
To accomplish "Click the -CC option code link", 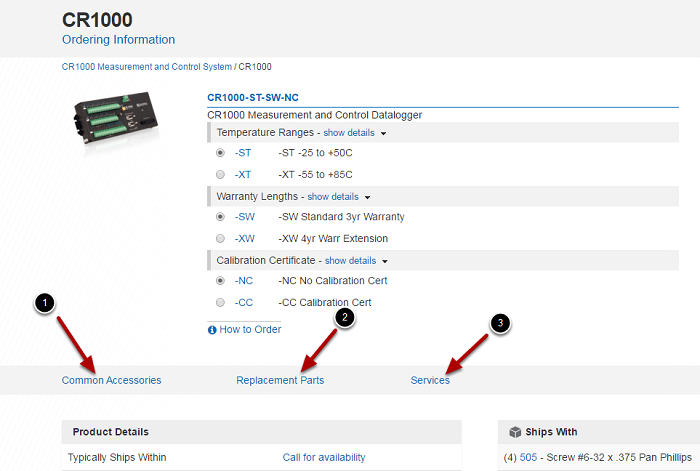I will pyautogui.click(x=244, y=302).
